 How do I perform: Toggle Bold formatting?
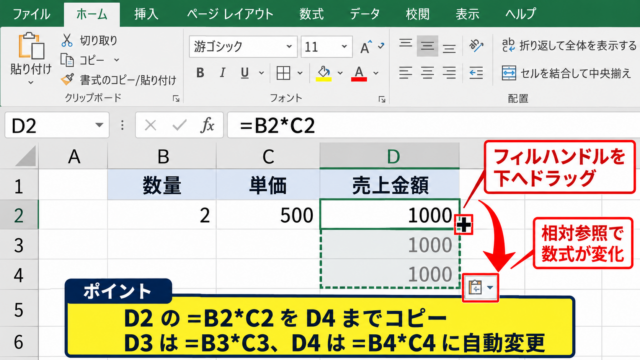tap(200, 73)
